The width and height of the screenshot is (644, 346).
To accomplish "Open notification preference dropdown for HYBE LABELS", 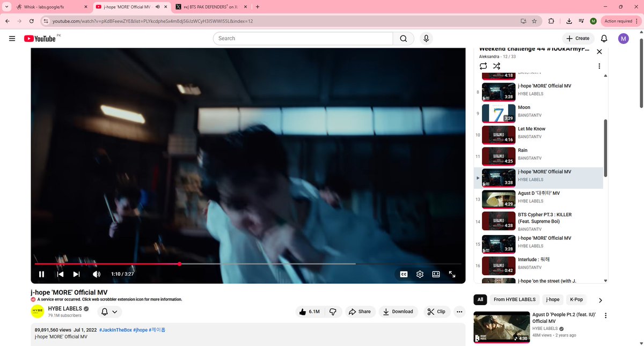I will tap(109, 312).
